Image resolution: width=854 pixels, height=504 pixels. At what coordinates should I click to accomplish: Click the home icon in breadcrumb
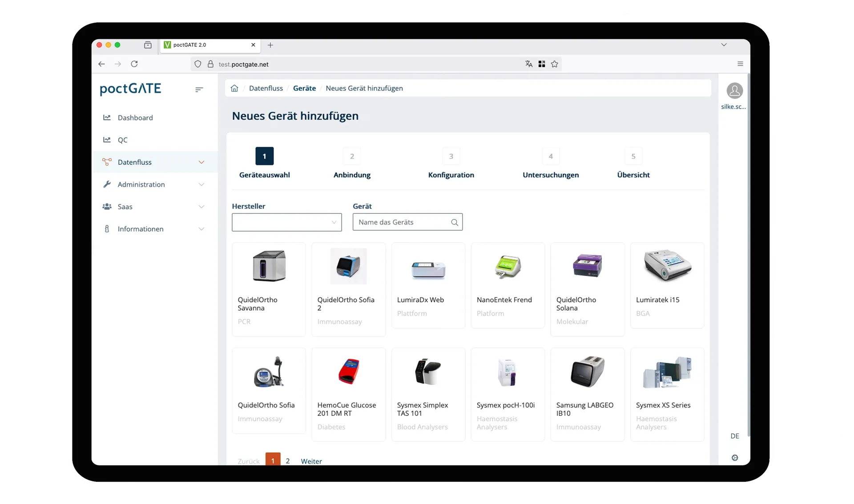(x=234, y=88)
